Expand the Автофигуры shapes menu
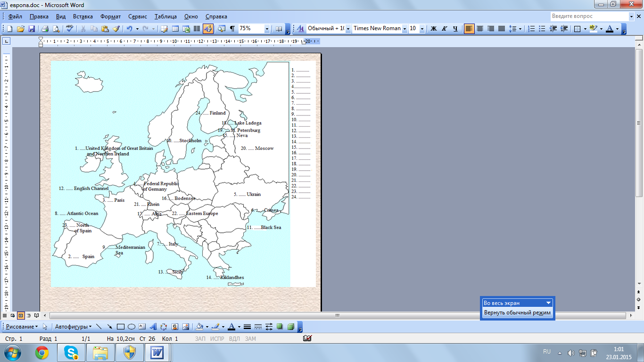The image size is (644, 362). click(73, 326)
